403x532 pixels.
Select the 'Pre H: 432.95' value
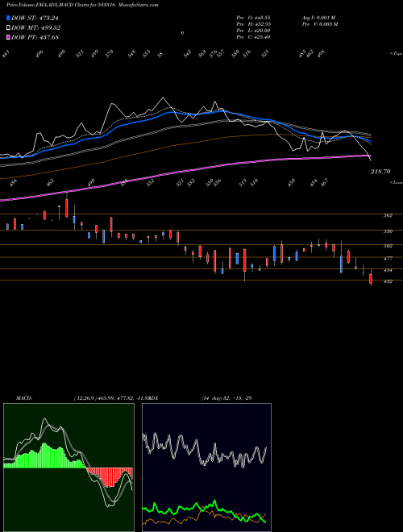(253, 24)
